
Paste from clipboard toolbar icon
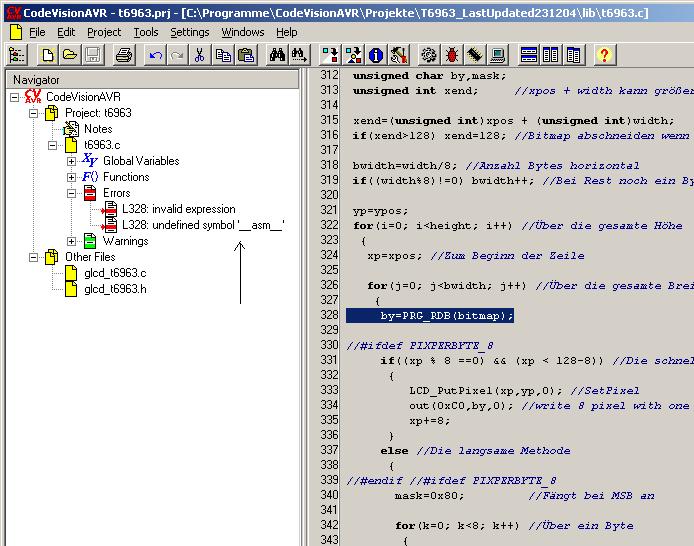click(246, 55)
